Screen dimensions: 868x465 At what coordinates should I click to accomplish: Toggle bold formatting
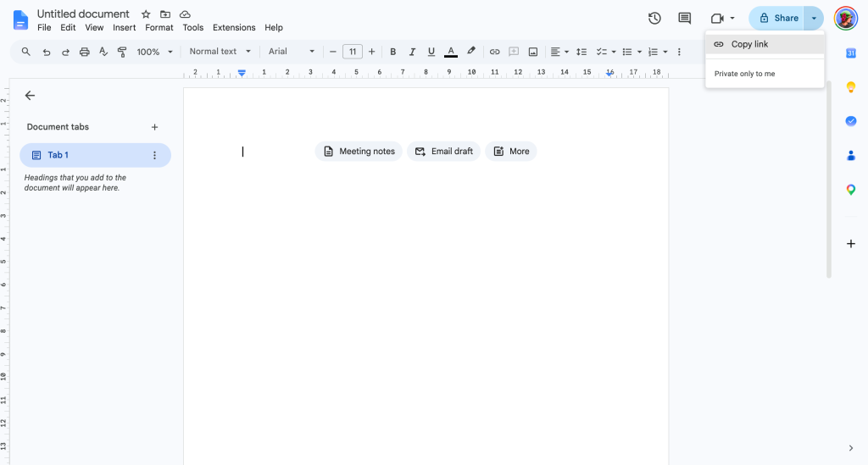(x=393, y=52)
